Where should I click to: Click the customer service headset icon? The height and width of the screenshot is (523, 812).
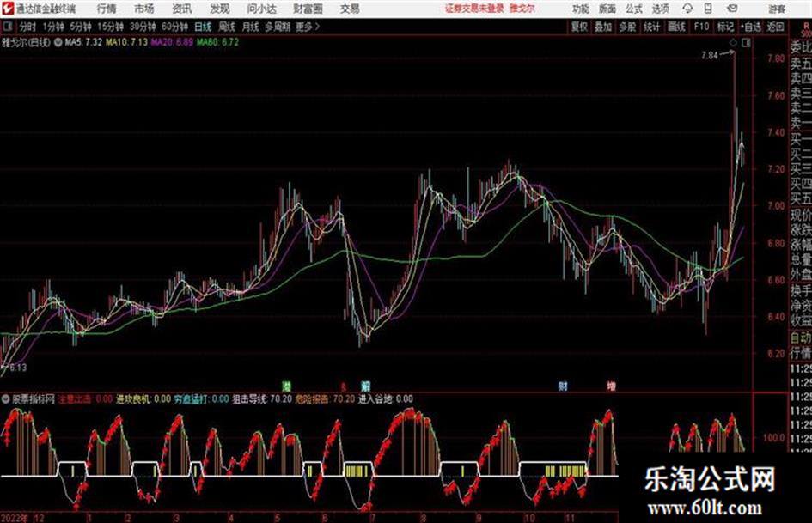[687, 9]
